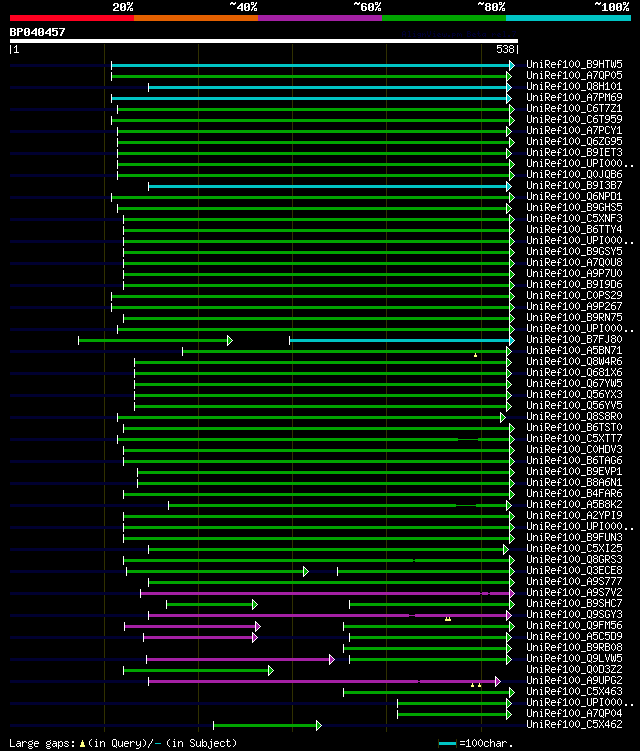
Task: Click the yellow gap marker on UniRef100_Q9SGY3
Action: (448, 619)
